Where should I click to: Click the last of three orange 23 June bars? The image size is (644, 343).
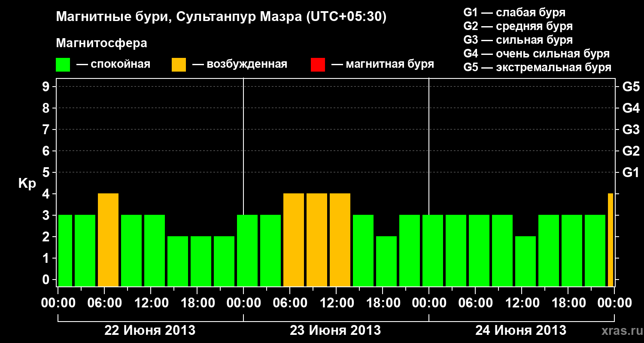(340, 240)
